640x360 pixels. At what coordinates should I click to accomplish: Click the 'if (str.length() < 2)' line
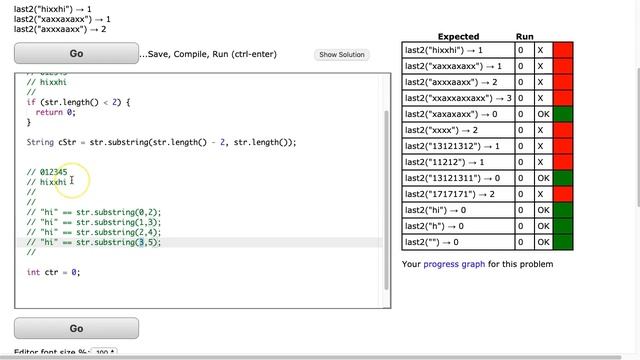(x=78, y=102)
